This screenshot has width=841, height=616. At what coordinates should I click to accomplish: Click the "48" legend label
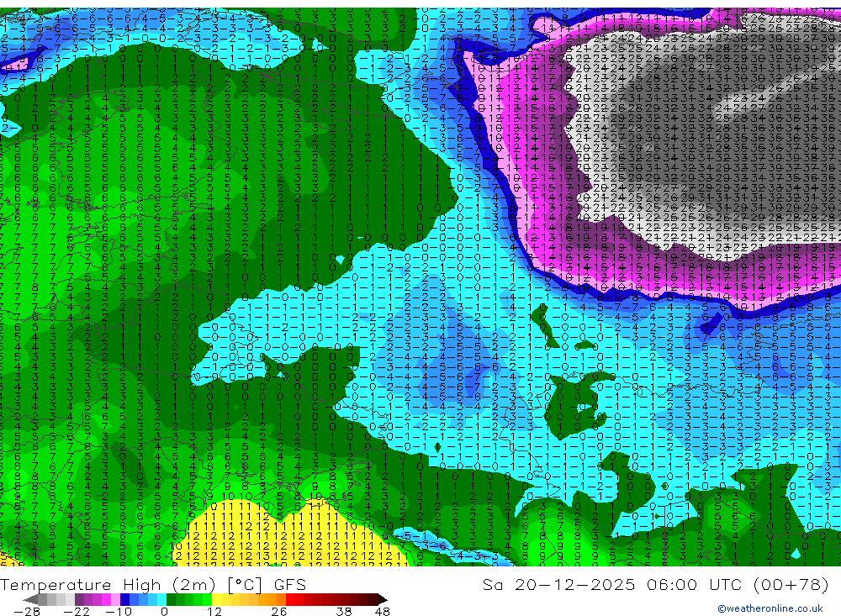pos(383,612)
